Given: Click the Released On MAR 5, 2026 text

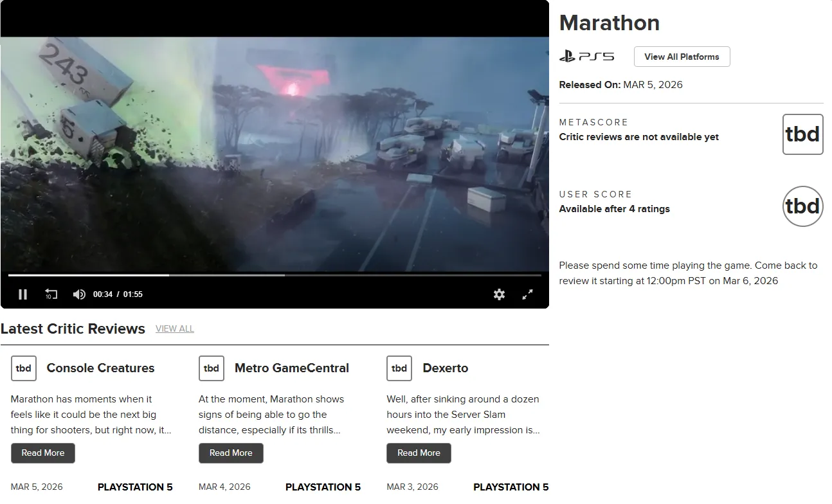Looking at the screenshot, I should pos(621,85).
